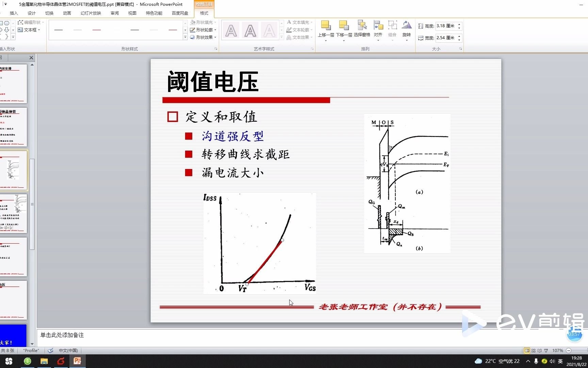
Task: Click the Text Box (文本框) icon
Action: (x=20, y=30)
